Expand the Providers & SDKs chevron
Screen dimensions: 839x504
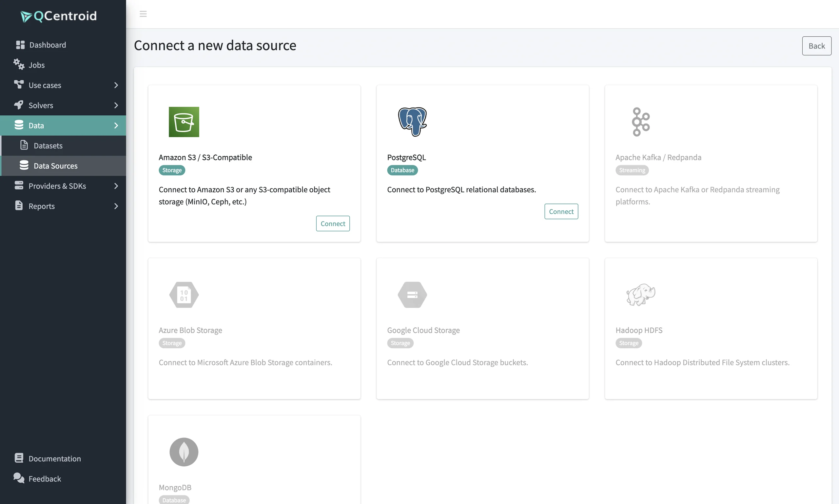pyautogui.click(x=116, y=186)
